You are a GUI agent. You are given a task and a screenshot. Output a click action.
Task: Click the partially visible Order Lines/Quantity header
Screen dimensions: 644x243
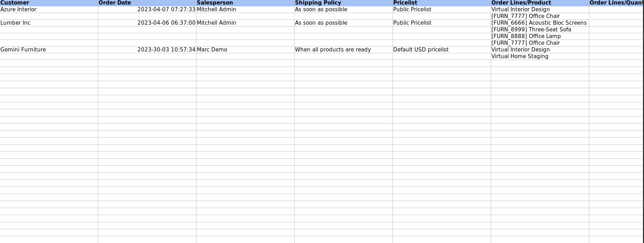click(x=616, y=3)
